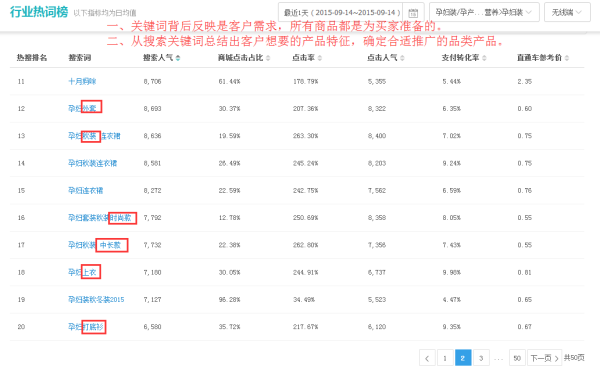Viewport: 600px width, 368px height.
Task: Open search term 孕妇装秋冬装2015
Action: tap(96, 300)
